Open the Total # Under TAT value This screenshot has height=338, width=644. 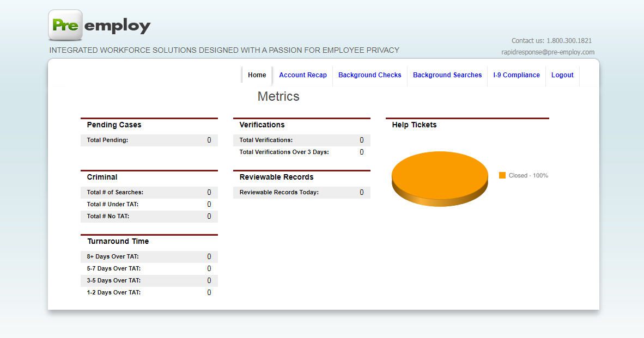[209, 204]
